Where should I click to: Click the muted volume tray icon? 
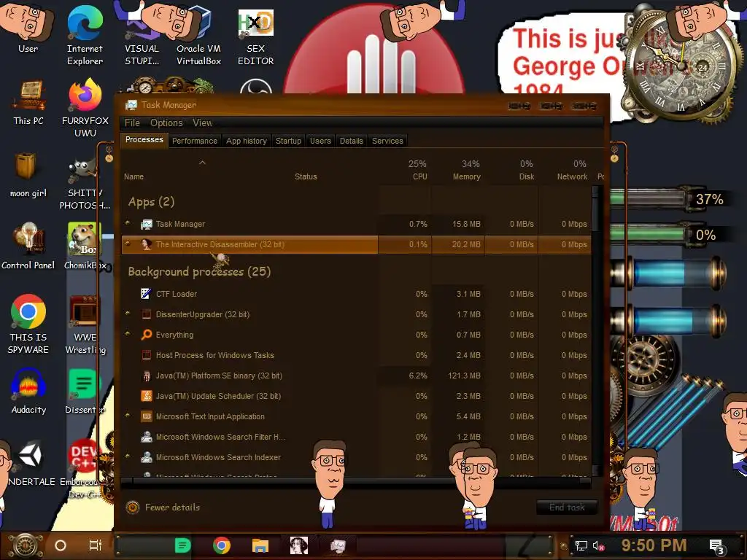[x=598, y=545]
